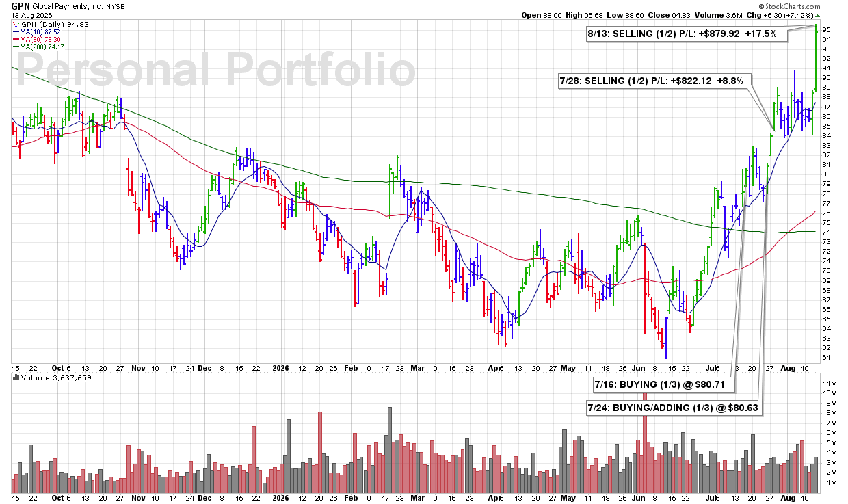Click the Feb label on the date axis
Screen dimensions: 848x504
[351, 367]
